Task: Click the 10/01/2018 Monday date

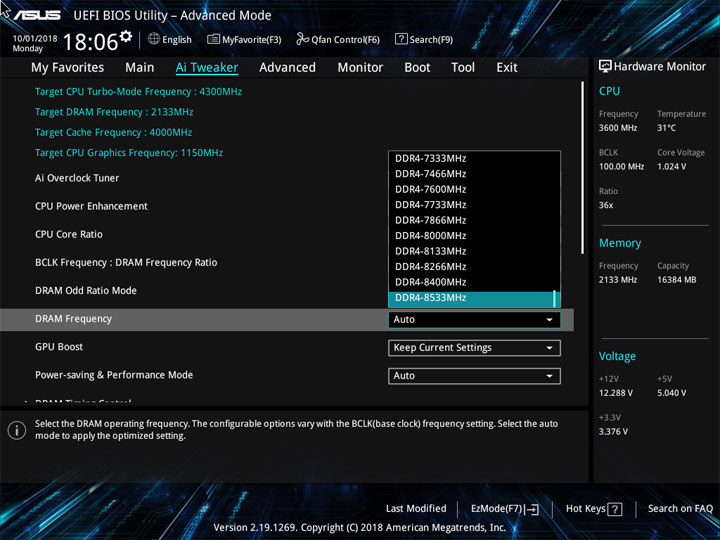Action: [35, 43]
